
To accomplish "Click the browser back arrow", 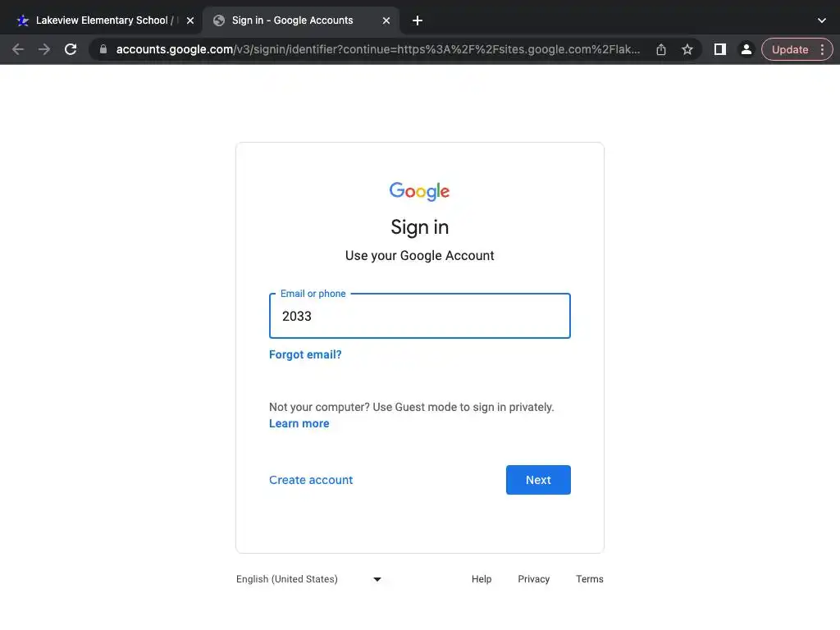I will (x=18, y=49).
